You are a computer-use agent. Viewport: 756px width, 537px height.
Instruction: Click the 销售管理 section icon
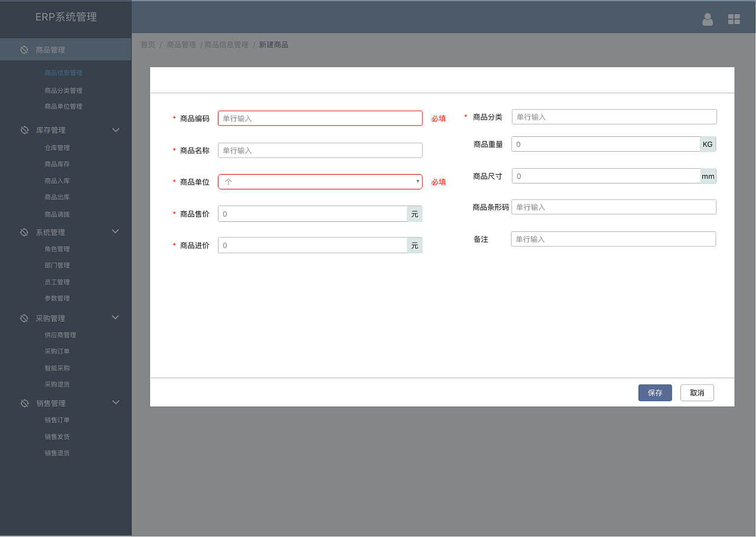coord(24,403)
